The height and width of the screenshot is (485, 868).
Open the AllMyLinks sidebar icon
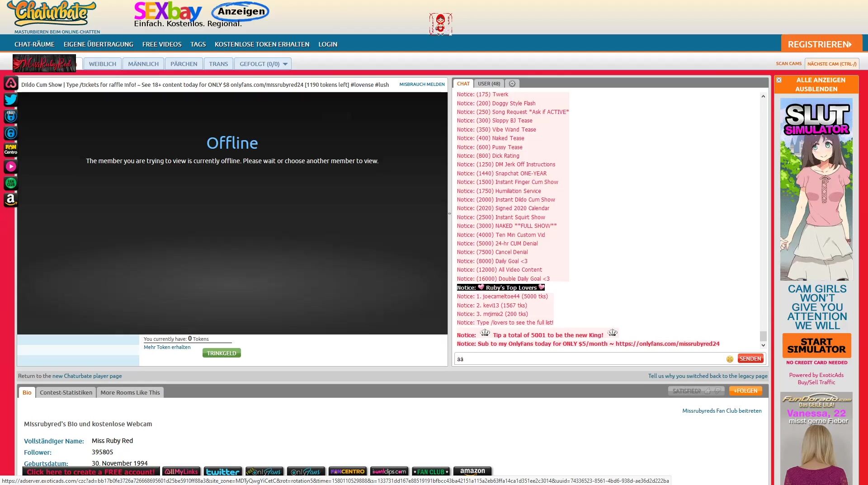click(11, 83)
